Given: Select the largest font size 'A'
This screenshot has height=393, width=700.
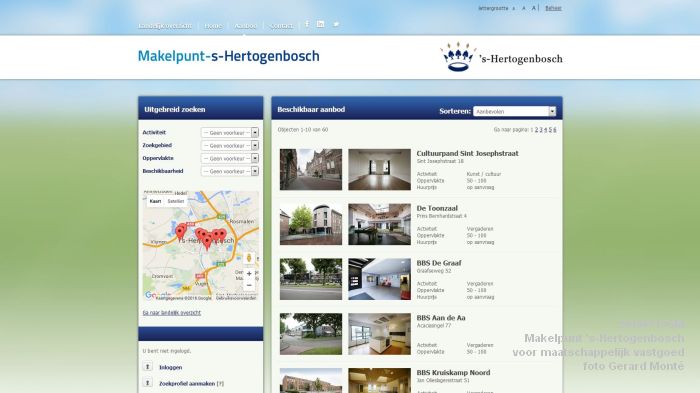Looking at the screenshot, I should click(533, 8).
